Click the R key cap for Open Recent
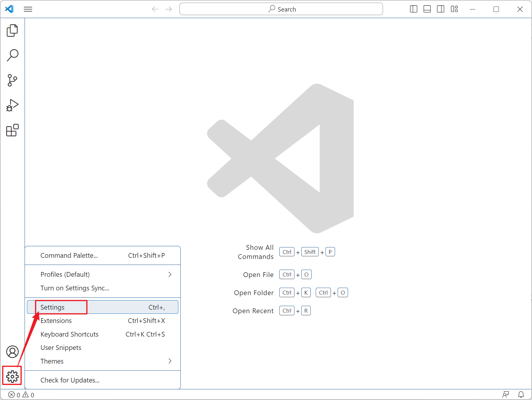Image resolution: width=532 pixels, height=400 pixels. point(306,311)
